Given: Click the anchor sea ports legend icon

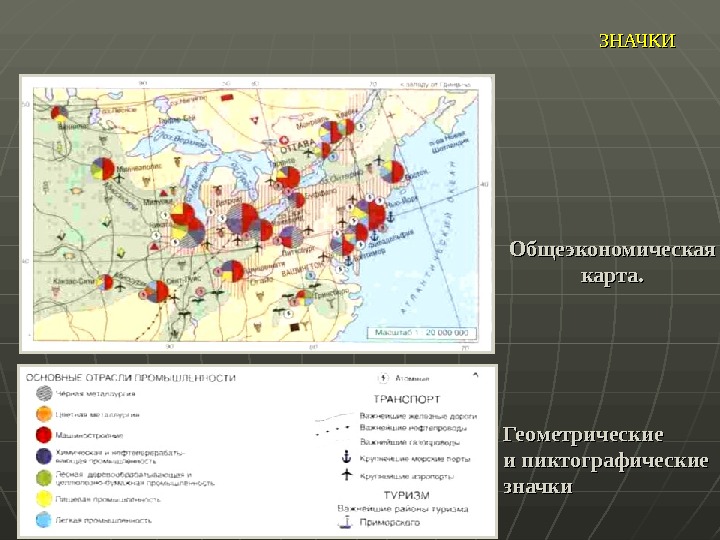Looking at the screenshot, I should (347, 457).
